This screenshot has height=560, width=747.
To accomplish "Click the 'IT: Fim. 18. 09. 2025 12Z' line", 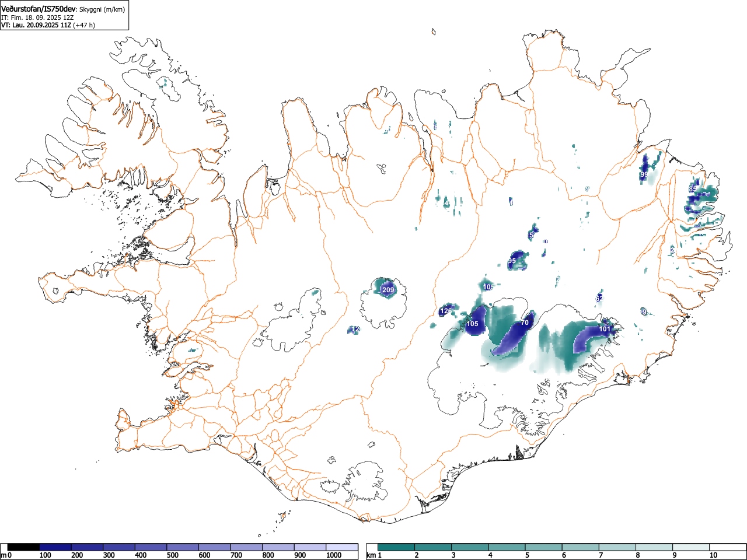I will 37,17.
